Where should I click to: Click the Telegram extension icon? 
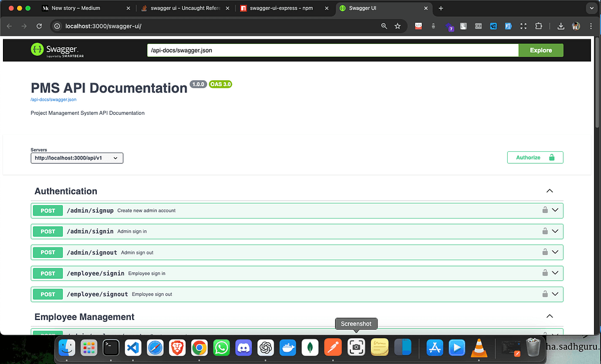[x=493, y=26]
